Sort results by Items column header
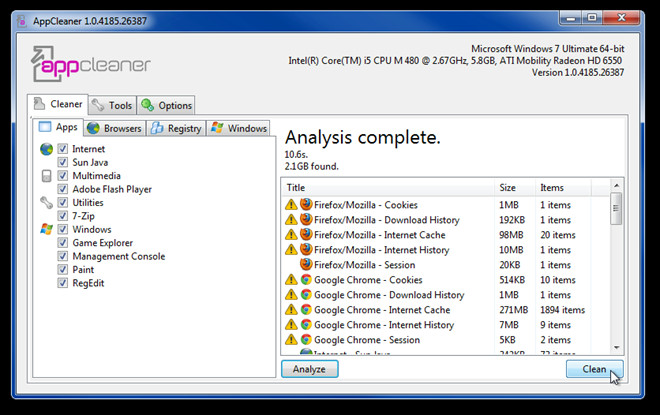 pyautogui.click(x=563, y=188)
